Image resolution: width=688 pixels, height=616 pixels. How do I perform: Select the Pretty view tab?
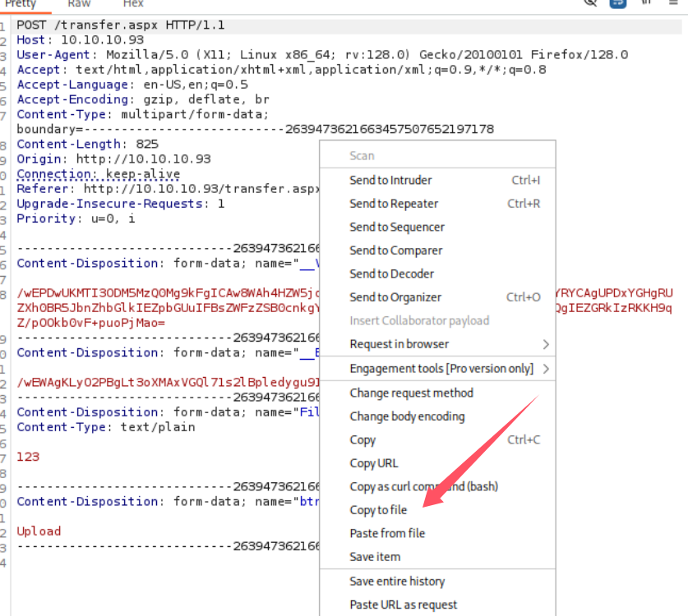coord(21,4)
